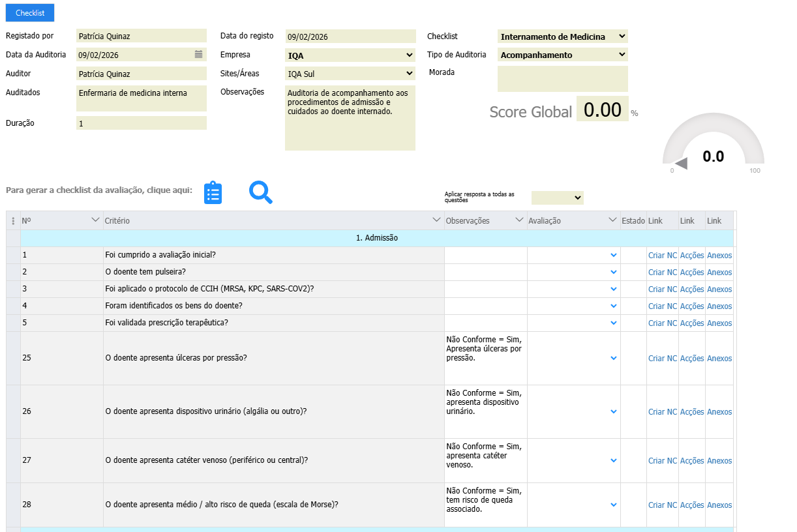Click the Estado column header
Image resolution: width=797 pixels, height=532 pixels.
(633, 221)
